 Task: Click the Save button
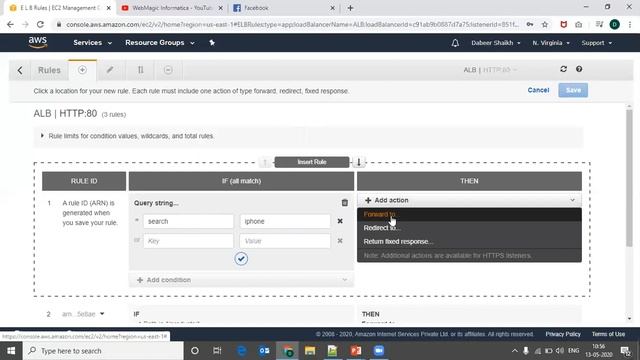click(573, 90)
